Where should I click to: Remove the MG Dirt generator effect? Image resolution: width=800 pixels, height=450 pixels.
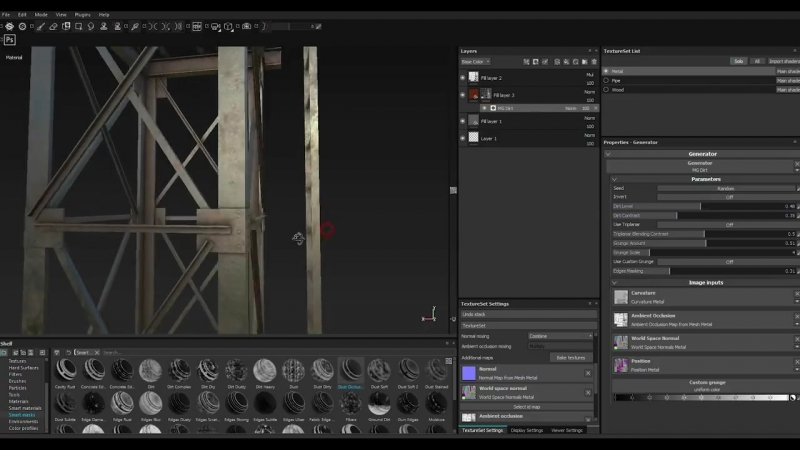[x=595, y=108]
